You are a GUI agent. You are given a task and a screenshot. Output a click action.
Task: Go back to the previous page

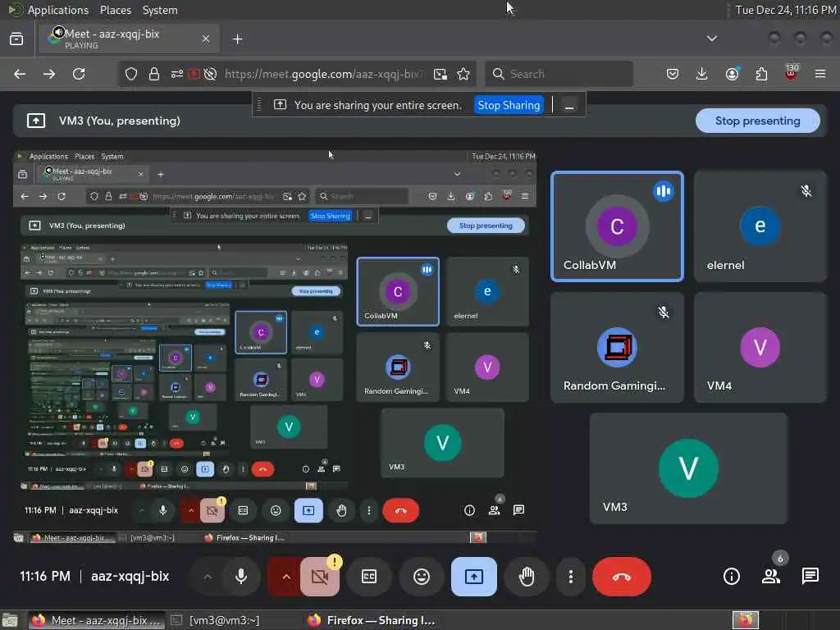20,74
